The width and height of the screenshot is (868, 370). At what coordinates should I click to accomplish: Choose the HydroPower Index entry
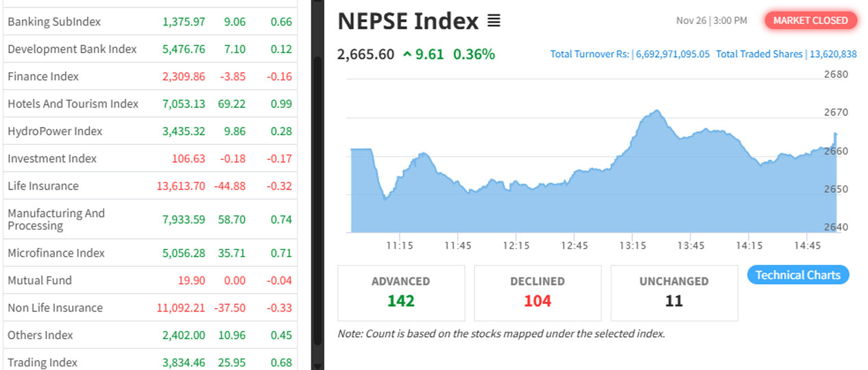(55, 131)
